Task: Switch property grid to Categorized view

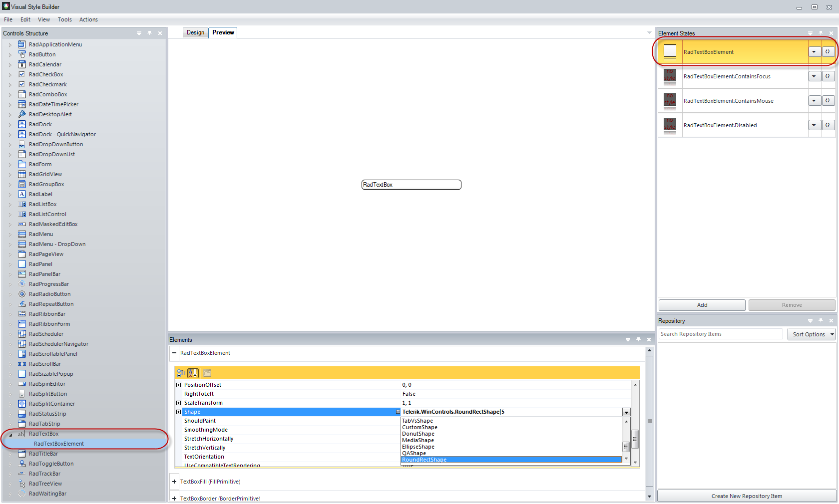Action: (x=181, y=373)
